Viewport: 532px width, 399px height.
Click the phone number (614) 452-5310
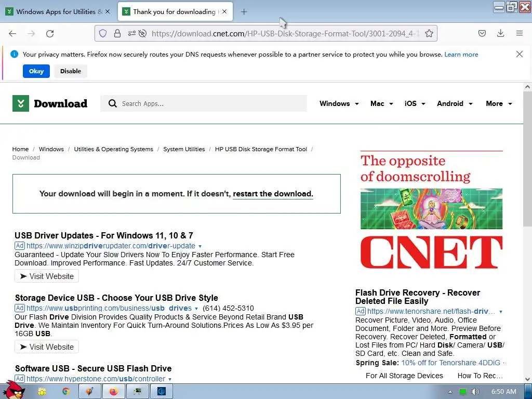(x=228, y=309)
